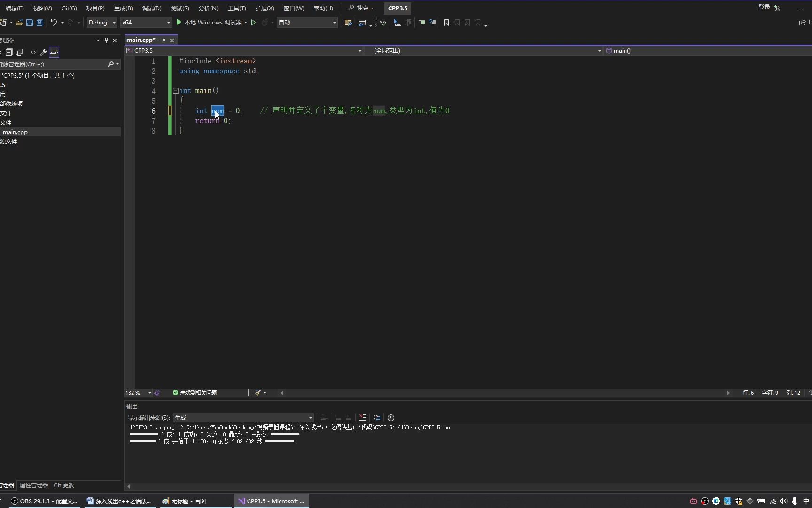Pin the main.cpp tab
Image resolution: width=812 pixels, height=508 pixels.
[x=163, y=40]
